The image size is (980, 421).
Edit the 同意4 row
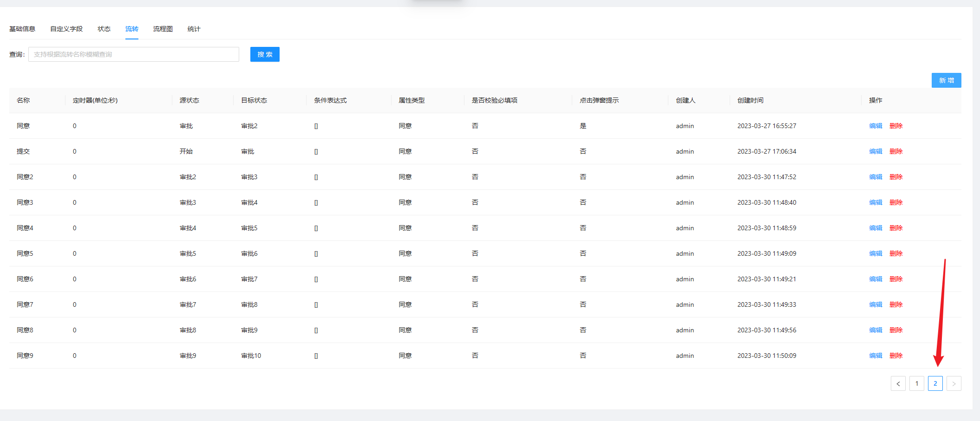[875, 228]
